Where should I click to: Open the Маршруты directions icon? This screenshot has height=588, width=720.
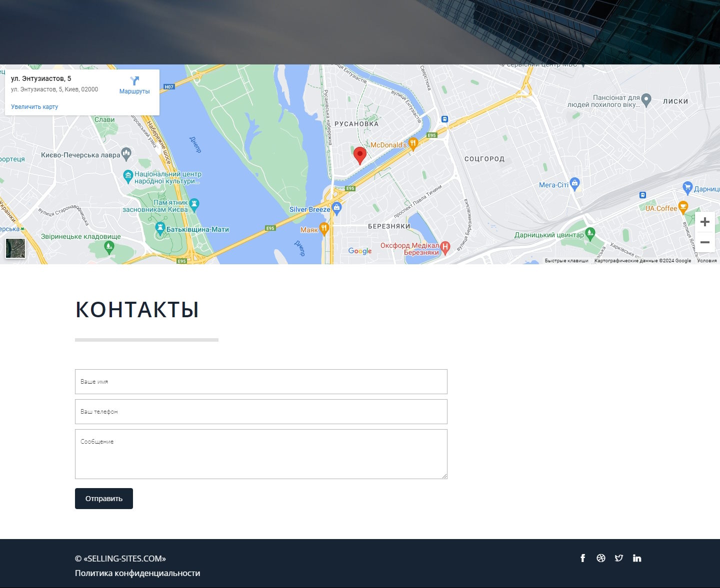click(134, 80)
